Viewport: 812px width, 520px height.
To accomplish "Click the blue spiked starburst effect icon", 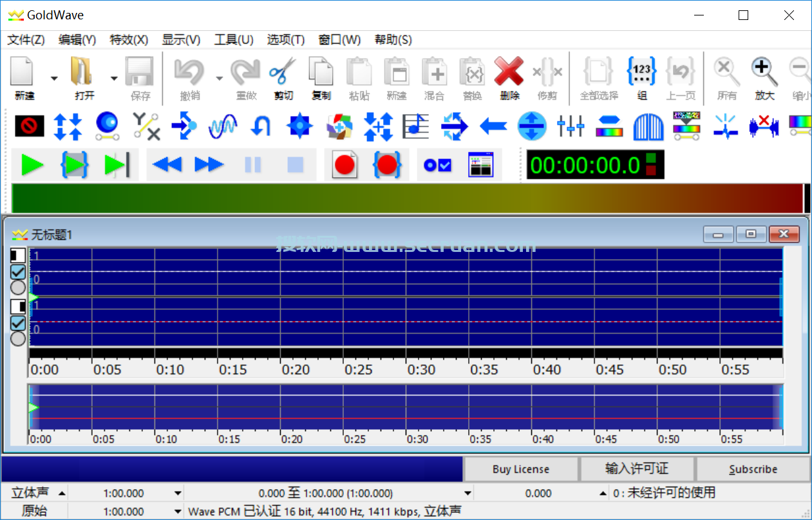I will tap(300, 126).
